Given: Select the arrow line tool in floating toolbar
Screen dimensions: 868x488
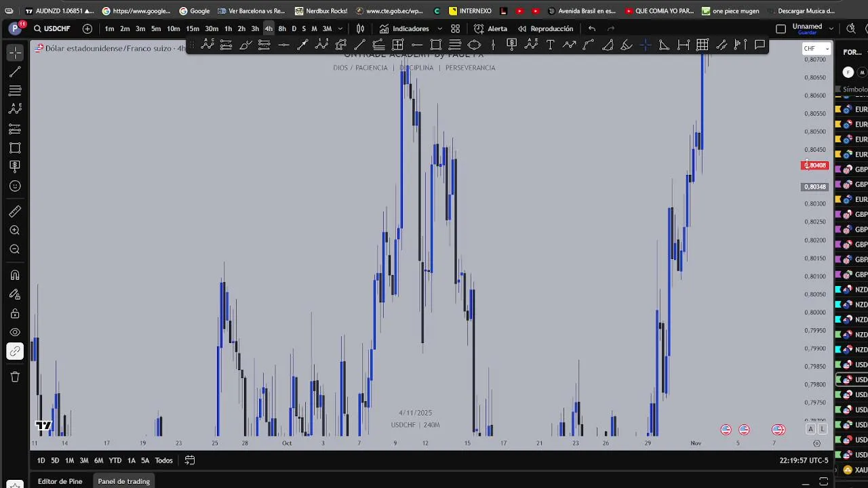Looking at the screenshot, I should coord(302,45).
